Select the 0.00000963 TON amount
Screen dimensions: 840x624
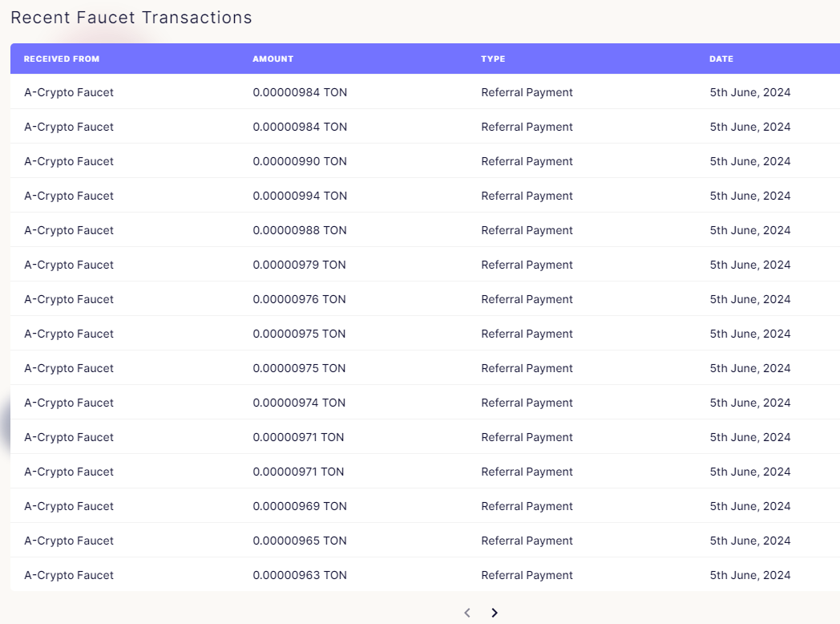pyautogui.click(x=300, y=575)
